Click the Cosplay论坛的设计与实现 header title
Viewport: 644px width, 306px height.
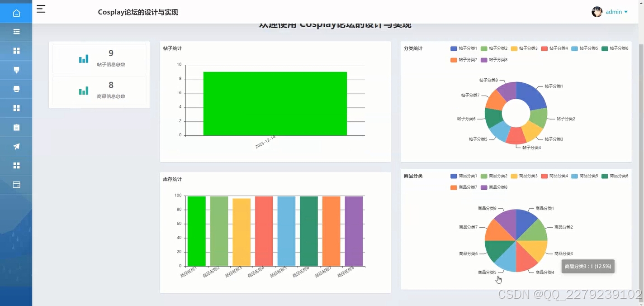click(x=138, y=12)
